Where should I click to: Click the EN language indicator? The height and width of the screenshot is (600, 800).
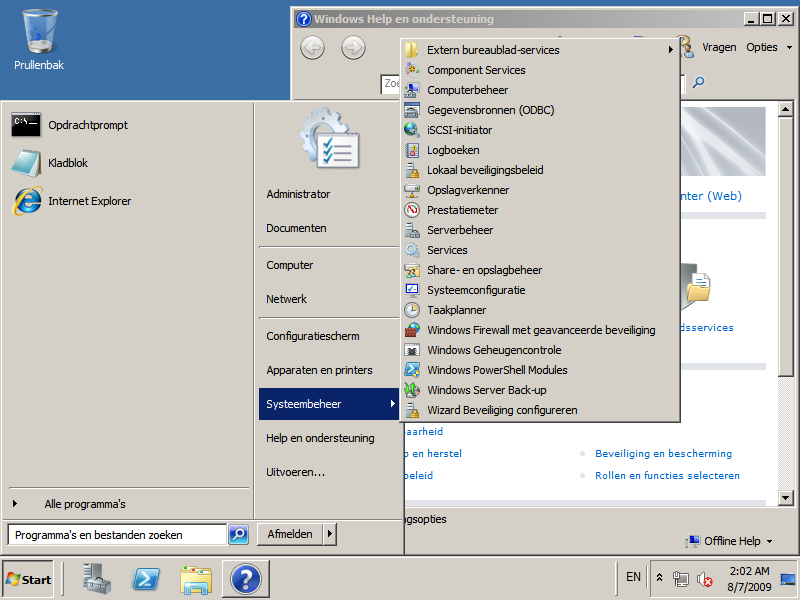point(633,577)
